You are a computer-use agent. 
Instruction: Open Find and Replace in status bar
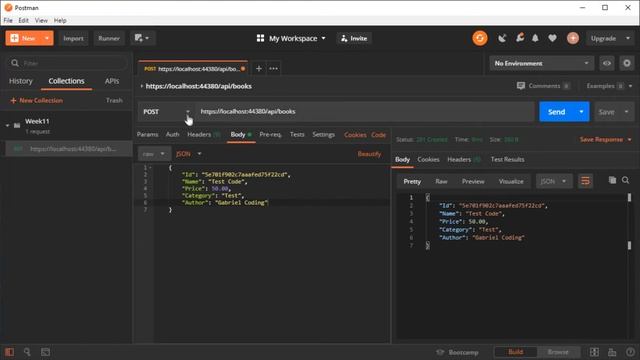click(27, 352)
